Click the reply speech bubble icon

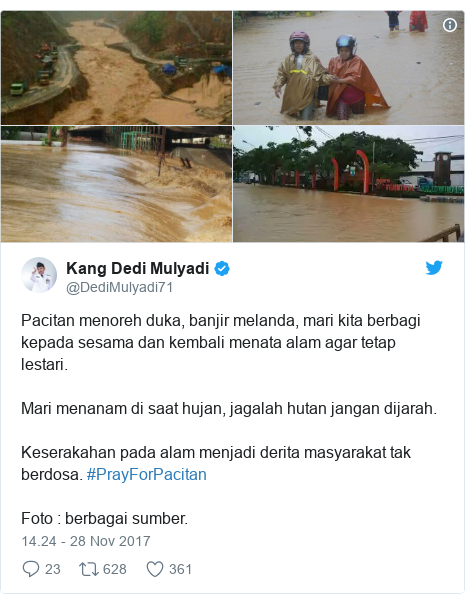(x=30, y=569)
